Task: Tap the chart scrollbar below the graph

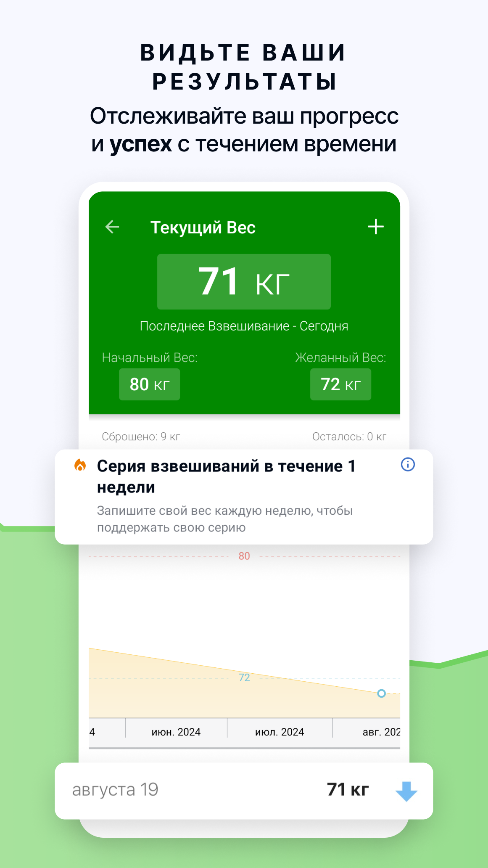Action: 244,748
